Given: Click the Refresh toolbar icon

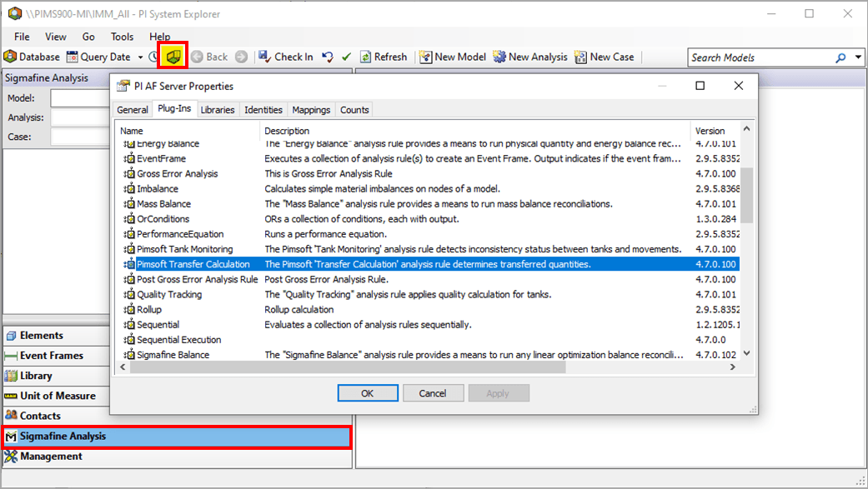Looking at the screenshot, I should [365, 57].
